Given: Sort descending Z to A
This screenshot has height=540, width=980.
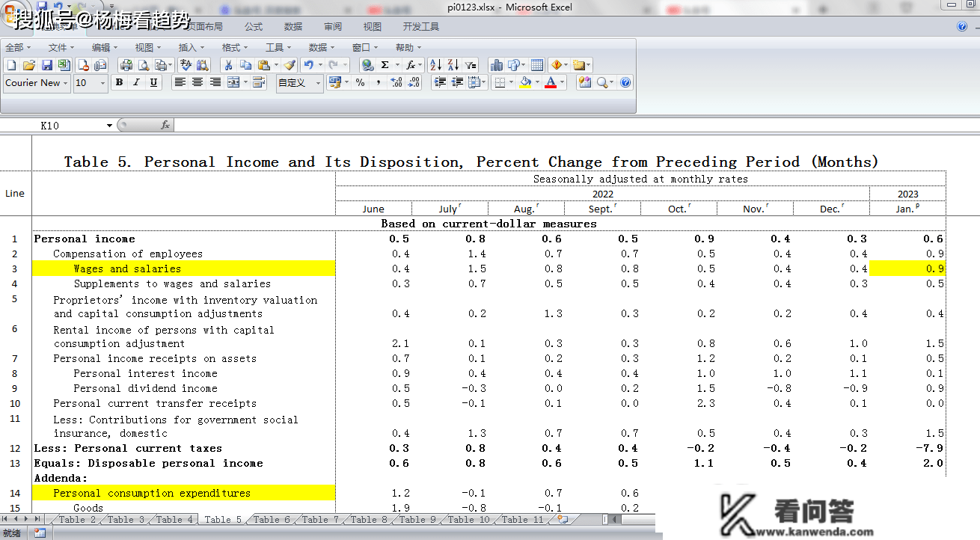Looking at the screenshot, I should pos(453,65).
